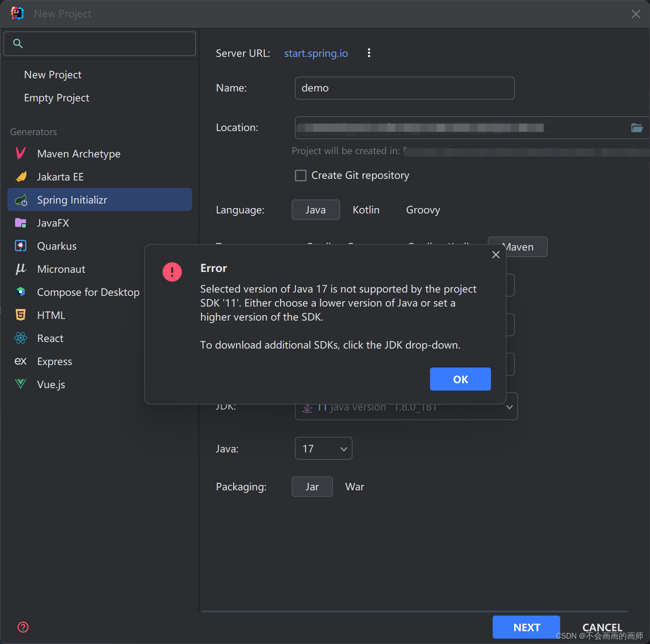Focus the generator search field
Viewport: 650px width, 644px height.
pos(100,44)
